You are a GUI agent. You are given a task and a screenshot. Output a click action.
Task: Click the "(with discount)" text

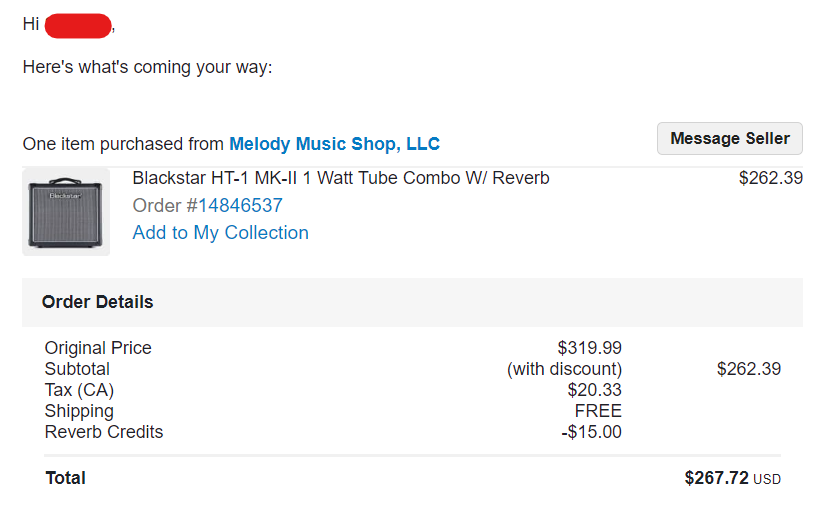(x=564, y=369)
